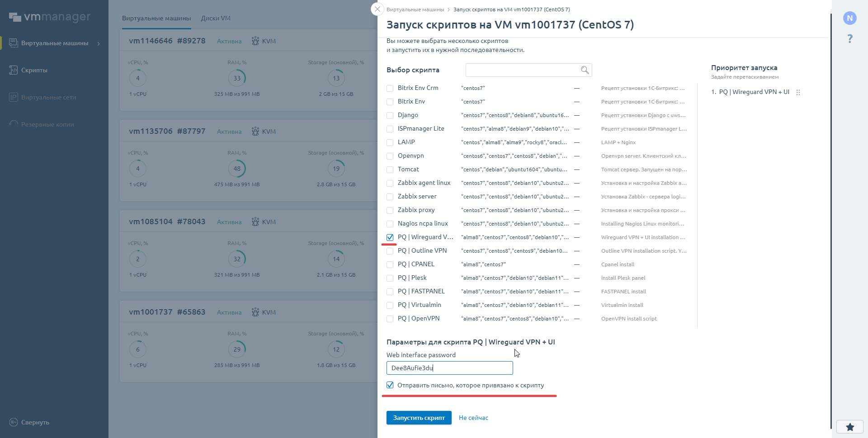Screen dimensions: 868x438
Task: Click the priority item PQ | Wireguard VPN + UI
Action: tap(754, 92)
